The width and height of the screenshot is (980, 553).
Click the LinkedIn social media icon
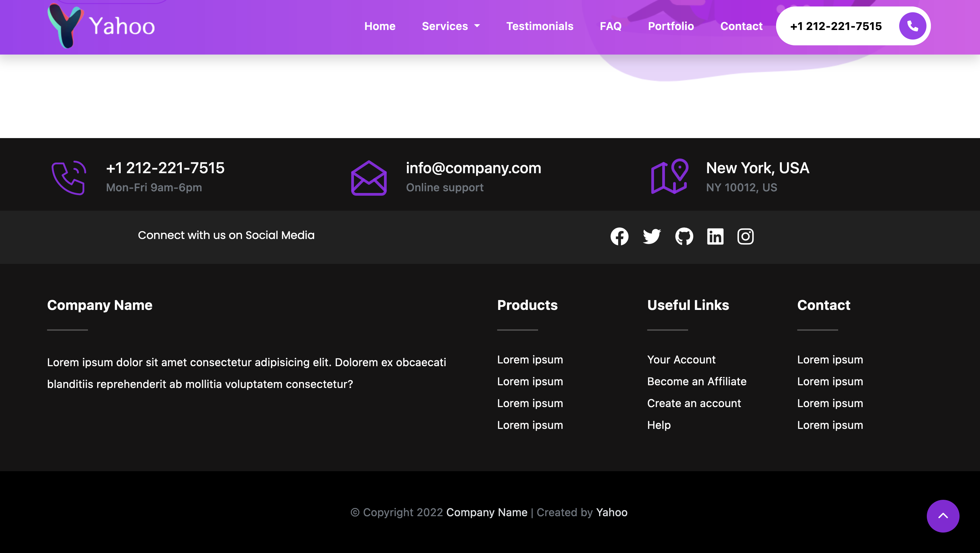click(x=715, y=236)
